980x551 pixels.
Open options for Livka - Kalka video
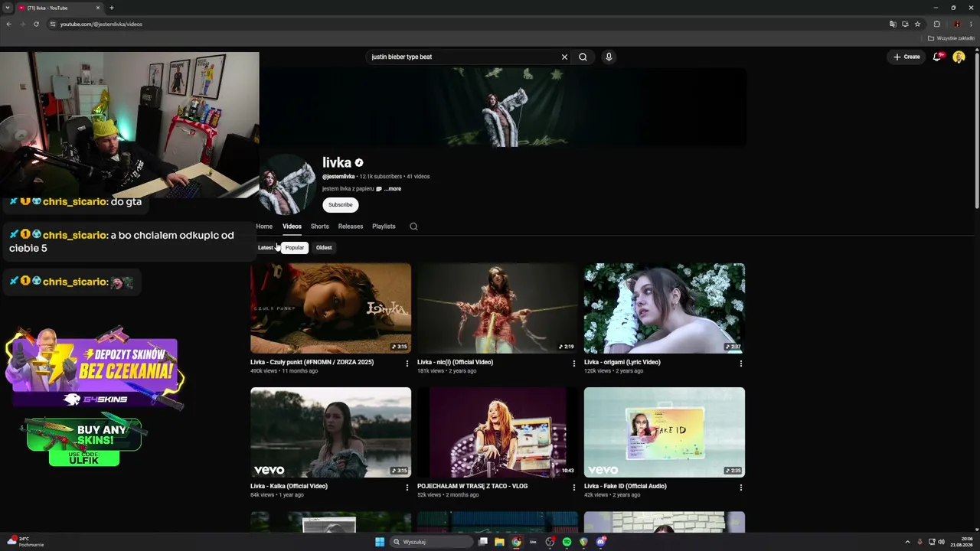pos(407,487)
